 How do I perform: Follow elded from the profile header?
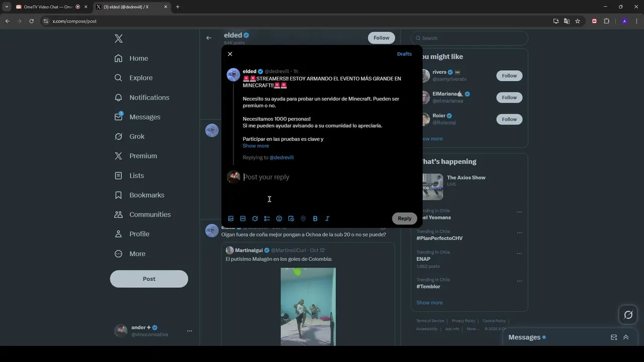coord(381,38)
